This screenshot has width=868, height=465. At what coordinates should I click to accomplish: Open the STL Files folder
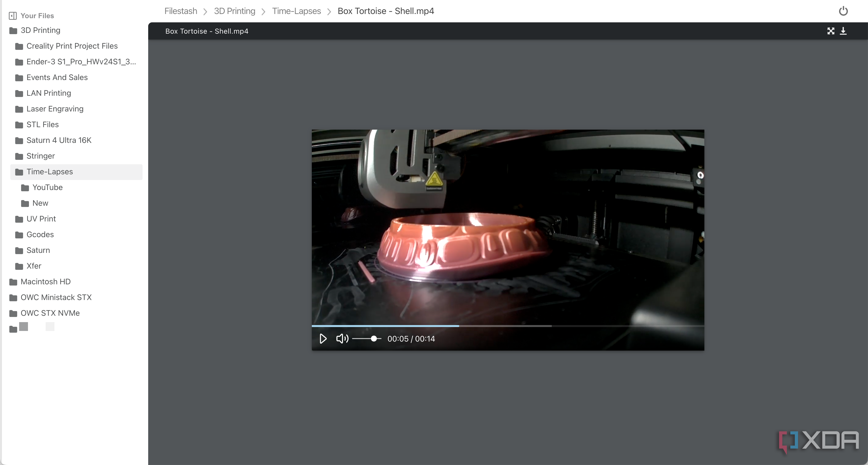pos(42,124)
